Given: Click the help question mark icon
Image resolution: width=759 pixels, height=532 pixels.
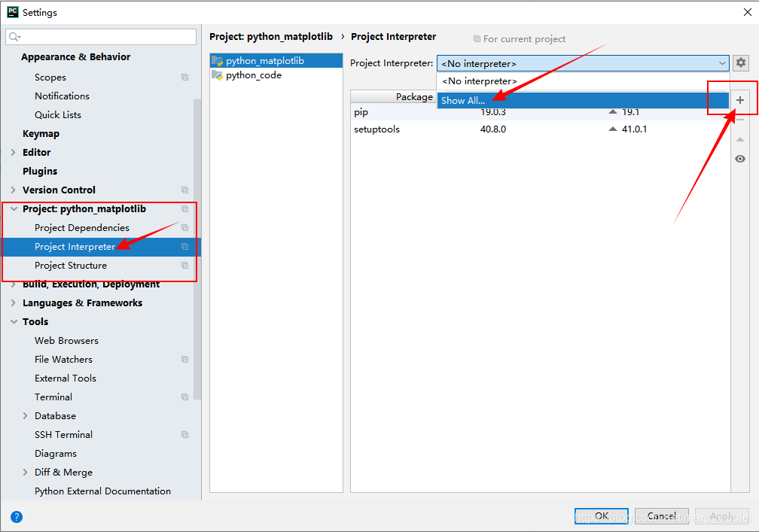Looking at the screenshot, I should (17, 517).
